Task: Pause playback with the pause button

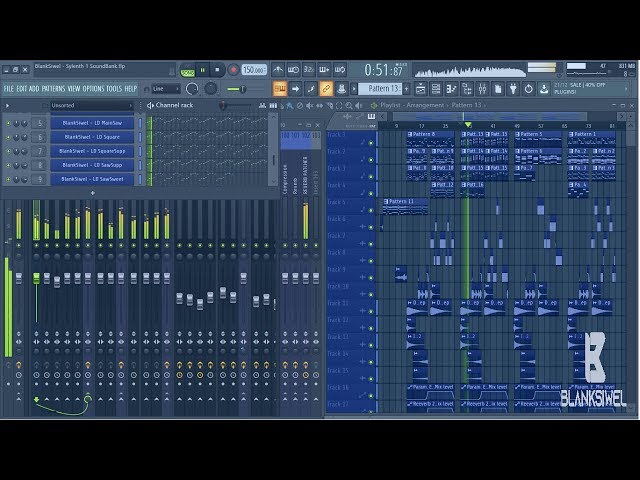Action: tap(202, 70)
